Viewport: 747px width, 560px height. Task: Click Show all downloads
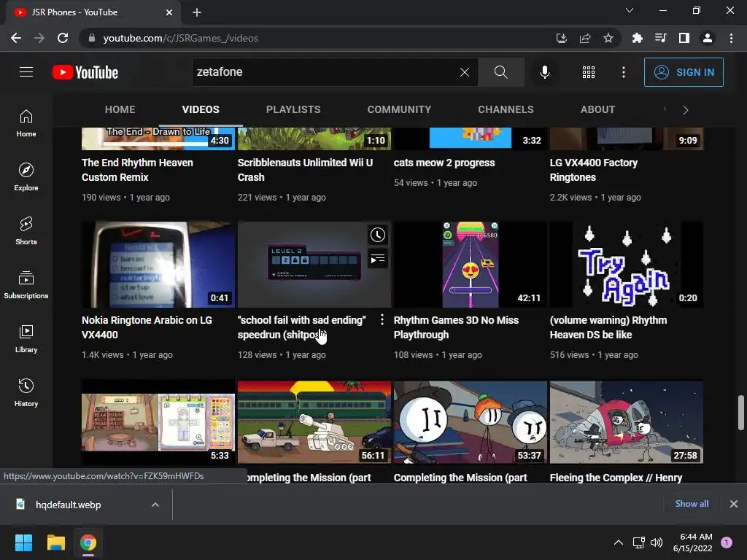coord(692,504)
